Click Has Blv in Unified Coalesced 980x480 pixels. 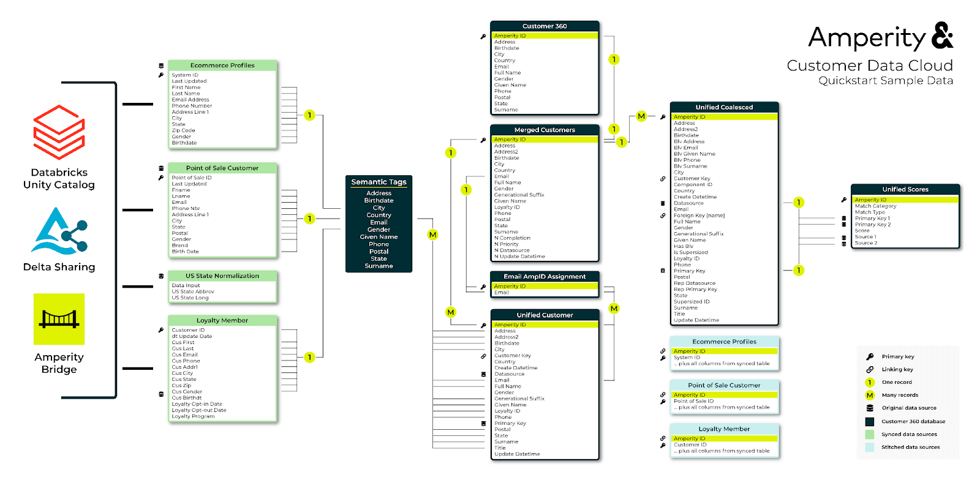click(x=683, y=246)
